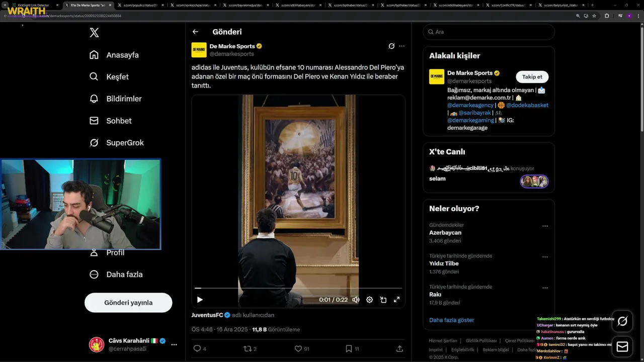Click the share icon on the post
The height and width of the screenshot is (362, 644).
coord(399,348)
